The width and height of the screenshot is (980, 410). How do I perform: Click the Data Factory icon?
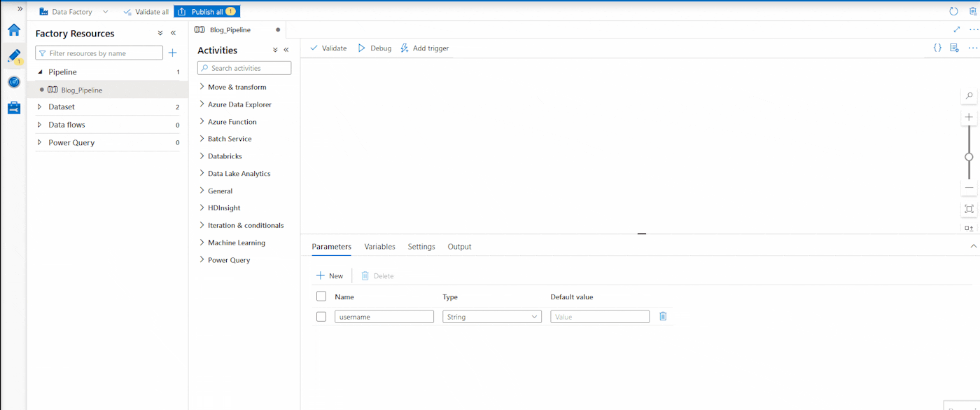[43, 12]
